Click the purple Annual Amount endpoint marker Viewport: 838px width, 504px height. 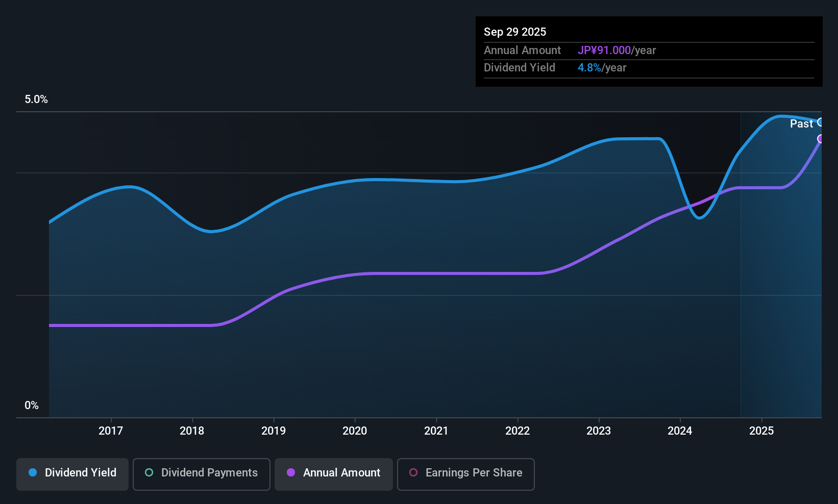click(821, 139)
